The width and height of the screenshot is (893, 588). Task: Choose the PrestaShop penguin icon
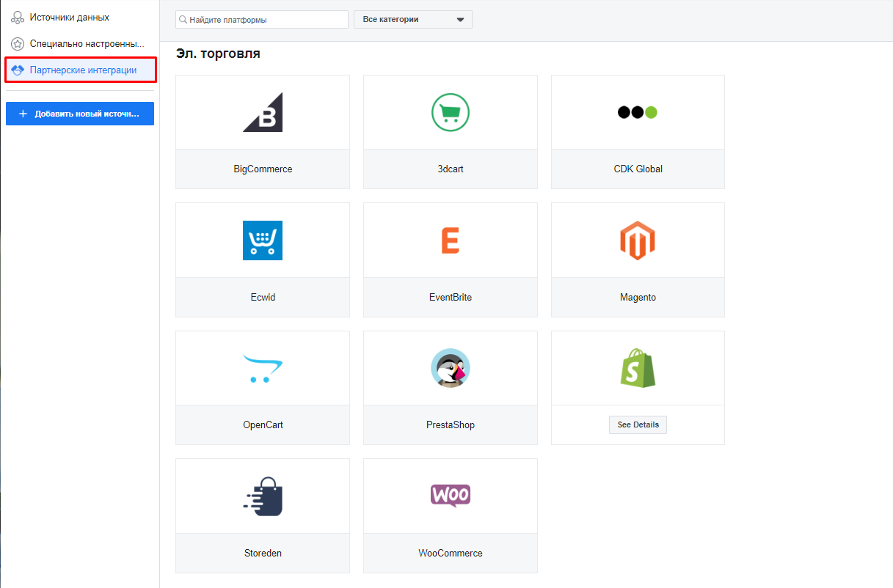[450, 368]
